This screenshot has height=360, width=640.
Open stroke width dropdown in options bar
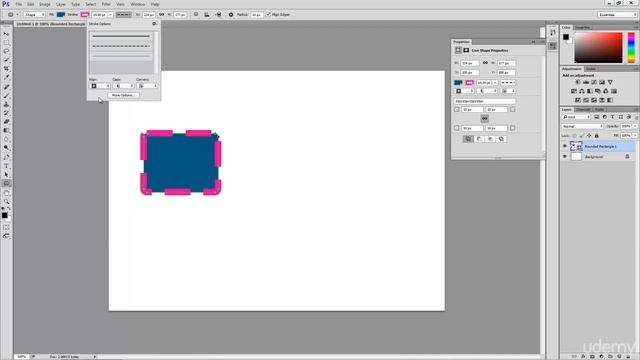pyautogui.click(x=110, y=15)
